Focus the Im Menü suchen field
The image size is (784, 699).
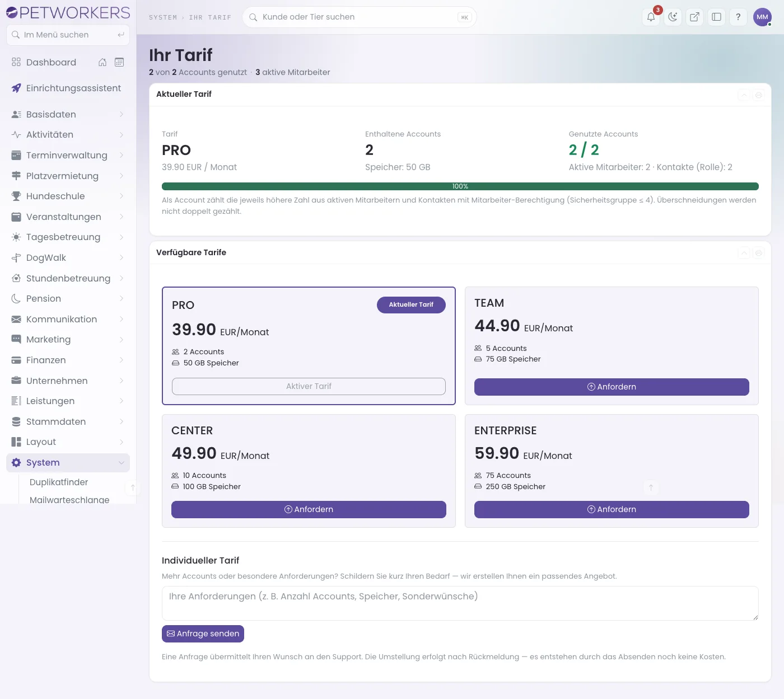[68, 35]
